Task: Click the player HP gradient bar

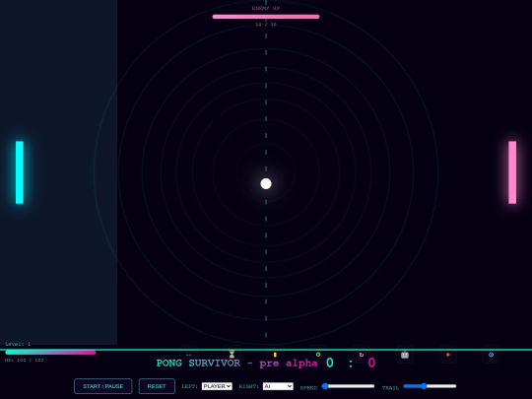Action: 50,353
